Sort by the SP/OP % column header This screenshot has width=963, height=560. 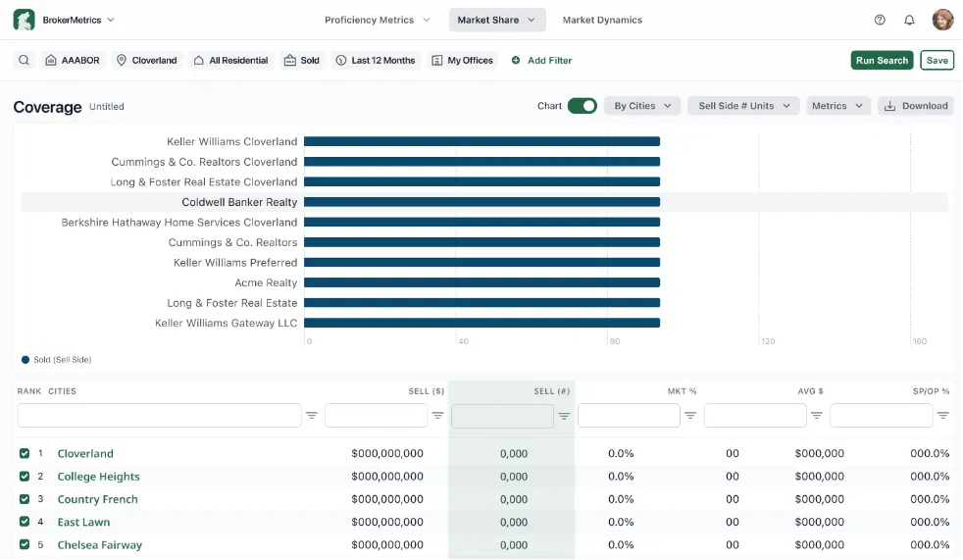pyautogui.click(x=931, y=391)
